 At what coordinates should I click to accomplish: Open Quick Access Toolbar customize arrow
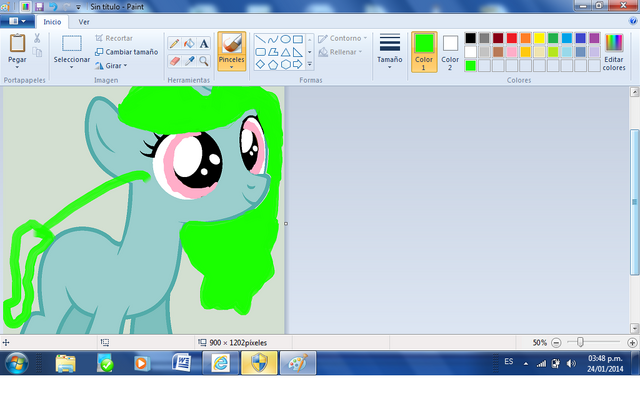pyautogui.click(x=78, y=7)
